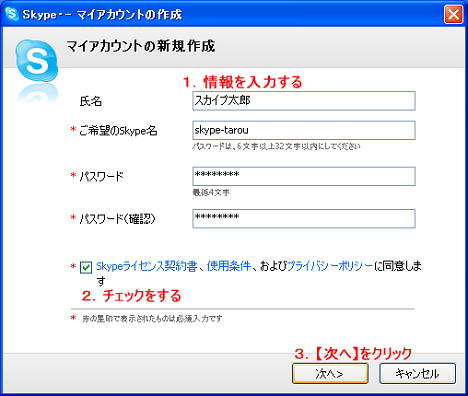Click the ご希望のSkype名 label
The height and width of the screenshot is (396, 468).
[118, 131]
